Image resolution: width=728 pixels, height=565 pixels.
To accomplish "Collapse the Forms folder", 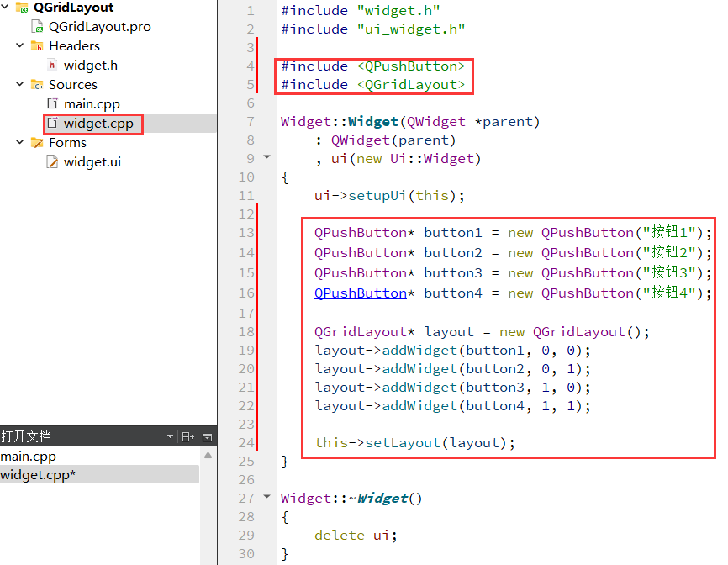I will [20, 141].
